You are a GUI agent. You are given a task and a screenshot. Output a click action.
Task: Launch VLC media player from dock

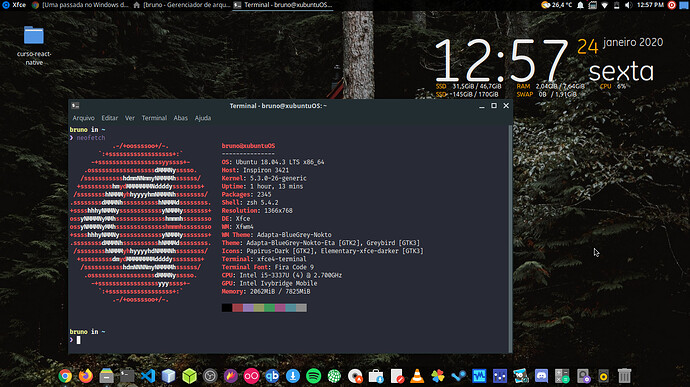(417, 376)
